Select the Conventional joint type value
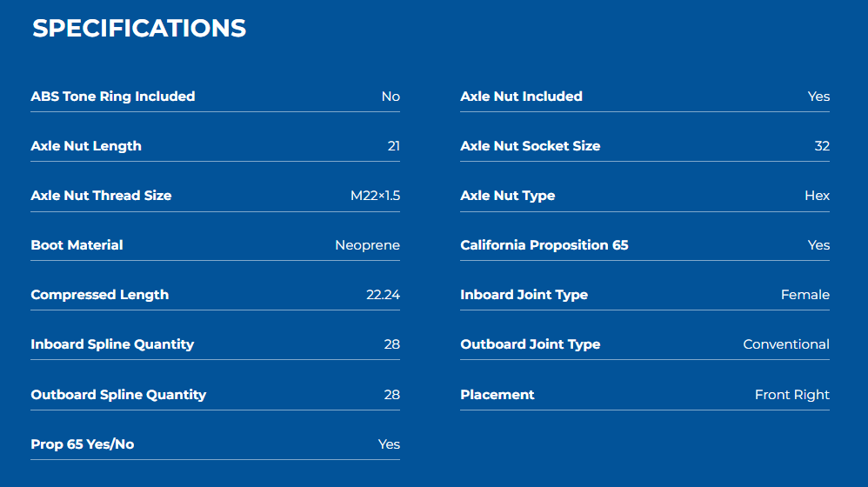Image resolution: width=868 pixels, height=487 pixels. point(785,344)
